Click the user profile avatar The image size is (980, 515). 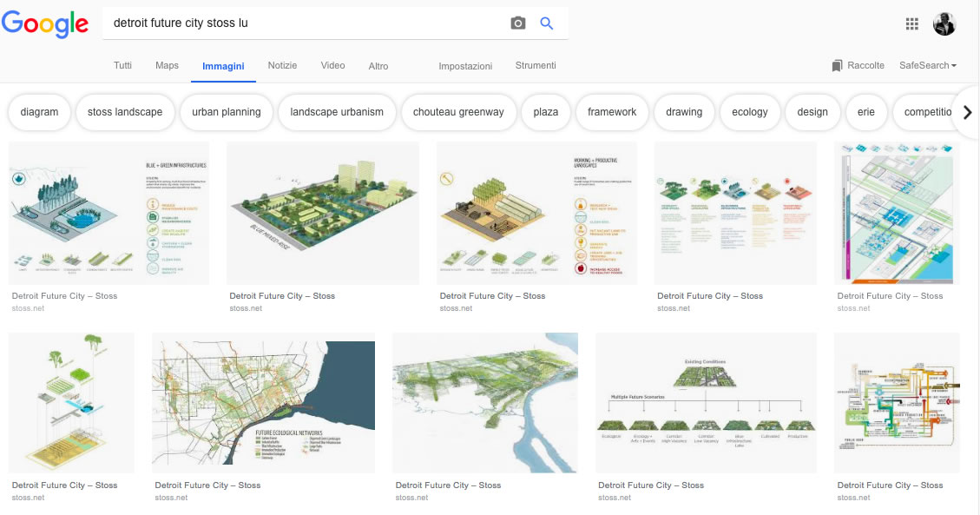pos(944,24)
